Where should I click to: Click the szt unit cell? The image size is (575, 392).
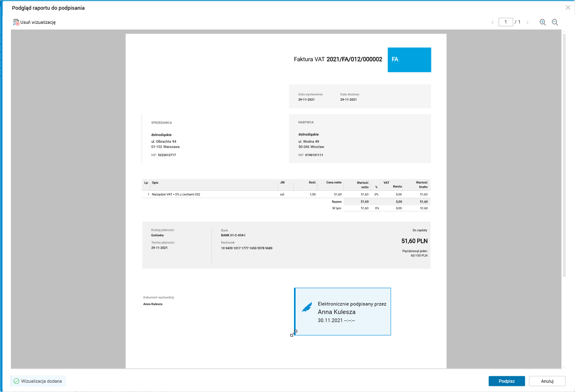click(282, 194)
